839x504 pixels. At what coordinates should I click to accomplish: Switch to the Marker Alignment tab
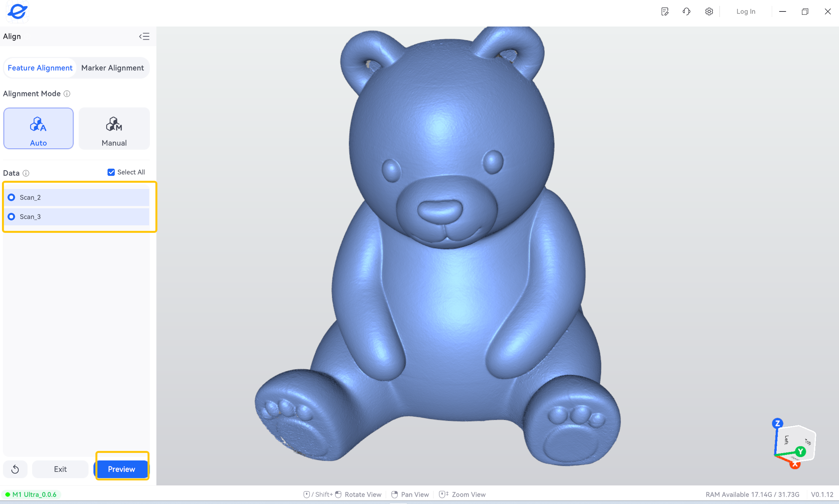coord(112,68)
